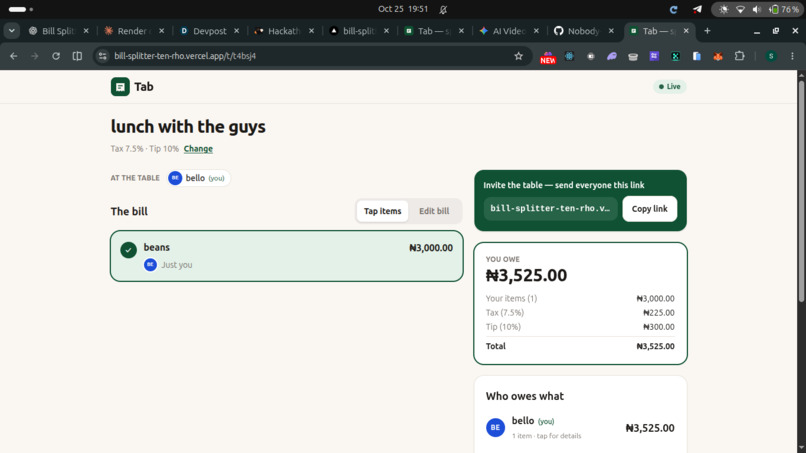
Task: Click the page vertical scrollbar
Action: (x=801, y=190)
